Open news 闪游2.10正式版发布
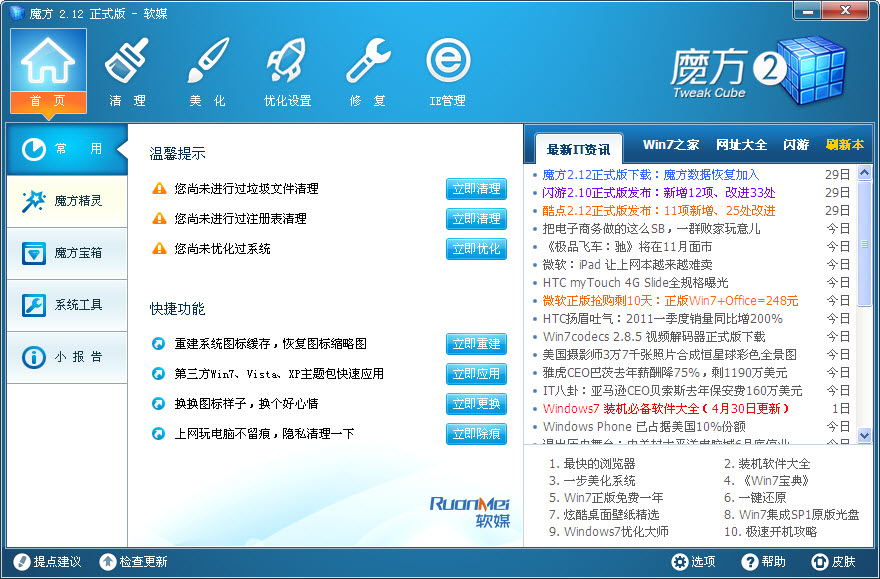The image size is (880, 579). [x=659, y=193]
